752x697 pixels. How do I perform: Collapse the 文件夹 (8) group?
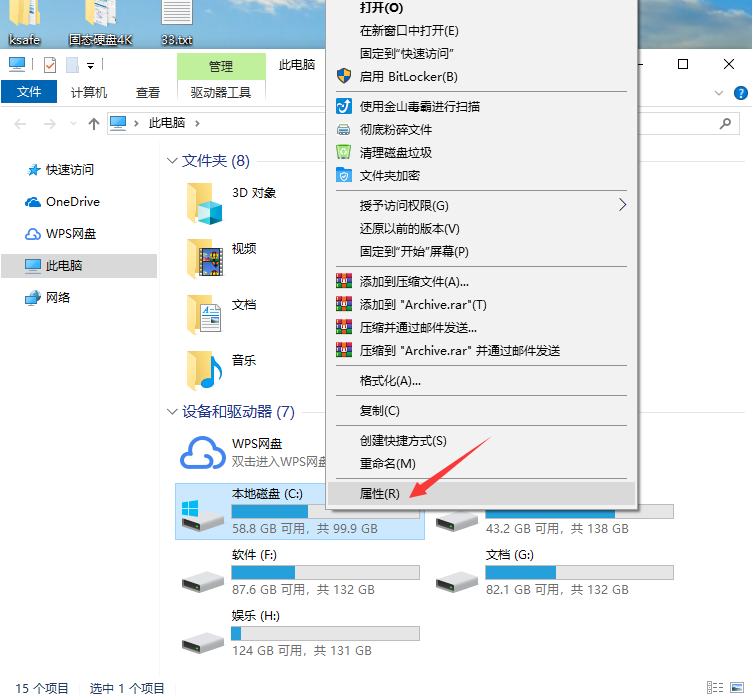[x=171, y=161]
